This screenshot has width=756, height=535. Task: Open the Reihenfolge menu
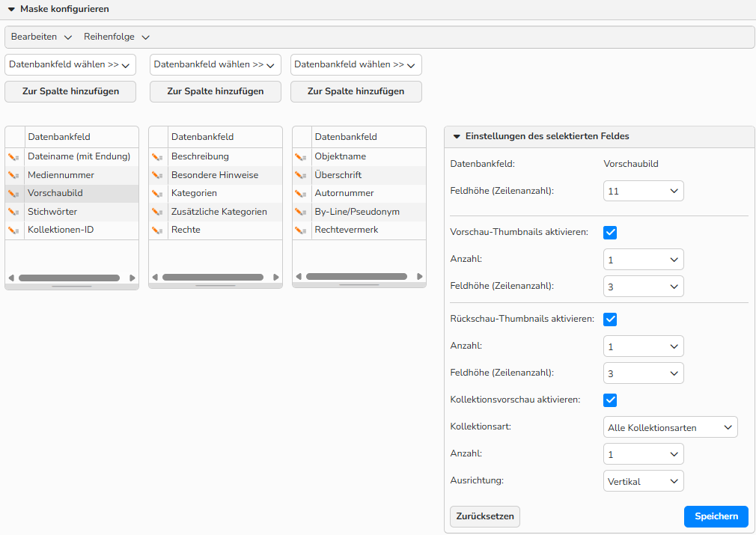coord(117,37)
